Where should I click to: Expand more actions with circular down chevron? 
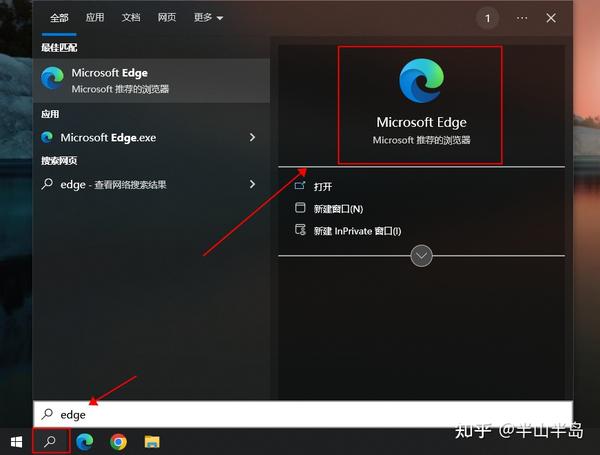pos(421,256)
